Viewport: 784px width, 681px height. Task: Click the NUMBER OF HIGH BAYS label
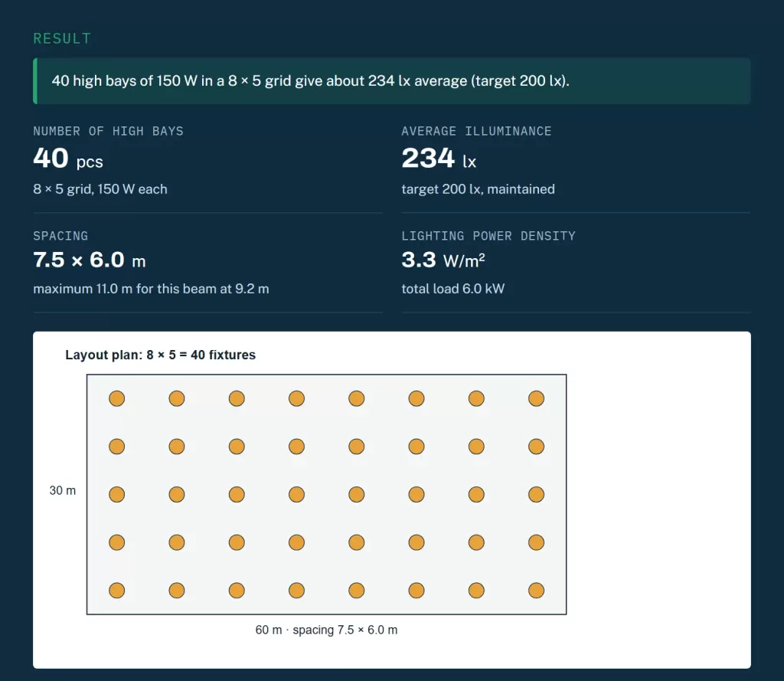click(x=108, y=131)
